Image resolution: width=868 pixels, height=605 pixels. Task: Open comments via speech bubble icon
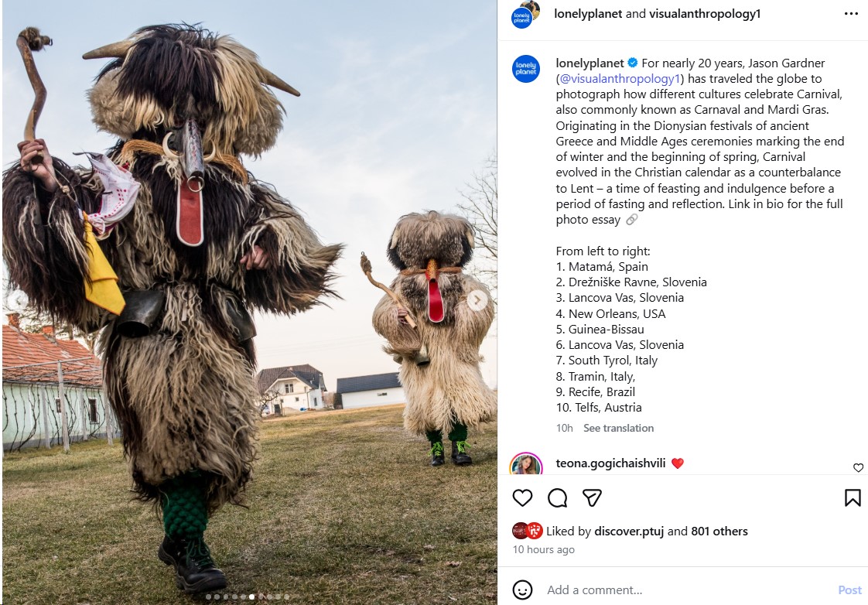557,497
